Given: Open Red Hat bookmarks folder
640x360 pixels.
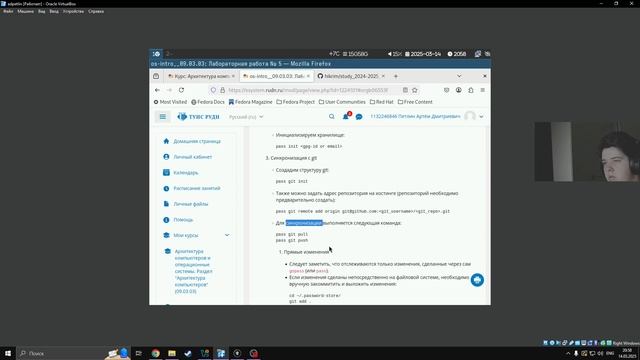Looking at the screenshot, I should point(382,102).
